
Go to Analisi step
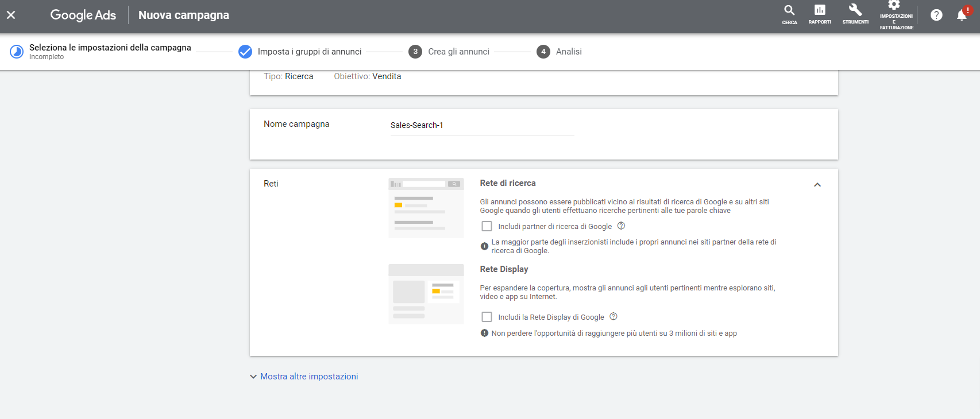[569, 52]
